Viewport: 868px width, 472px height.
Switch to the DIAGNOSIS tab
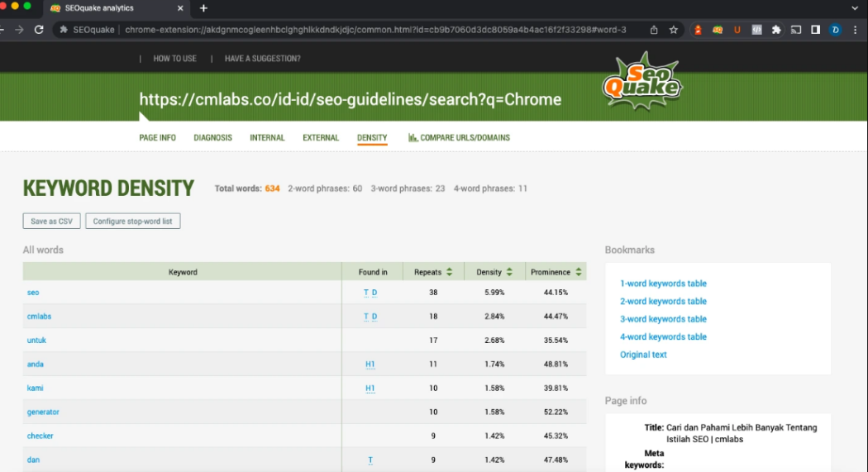212,138
